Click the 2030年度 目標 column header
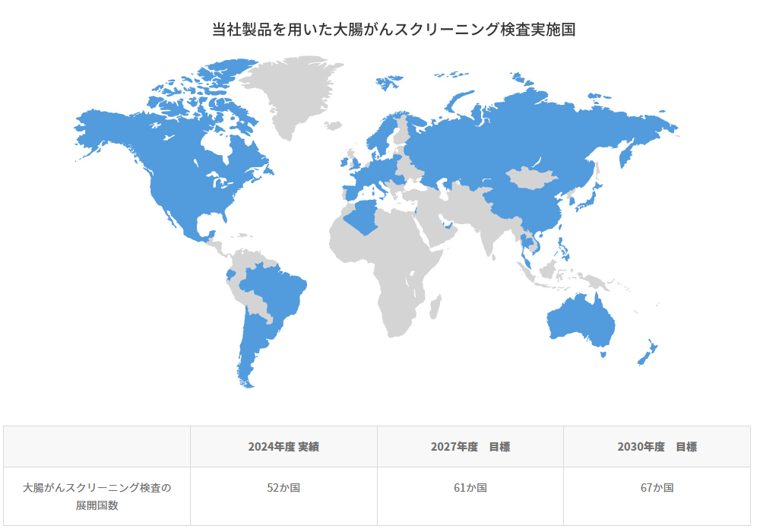The image size is (760, 532). [657, 447]
